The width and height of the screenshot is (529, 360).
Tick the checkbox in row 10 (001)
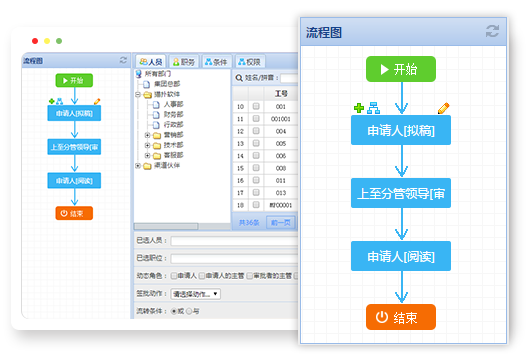click(256, 106)
